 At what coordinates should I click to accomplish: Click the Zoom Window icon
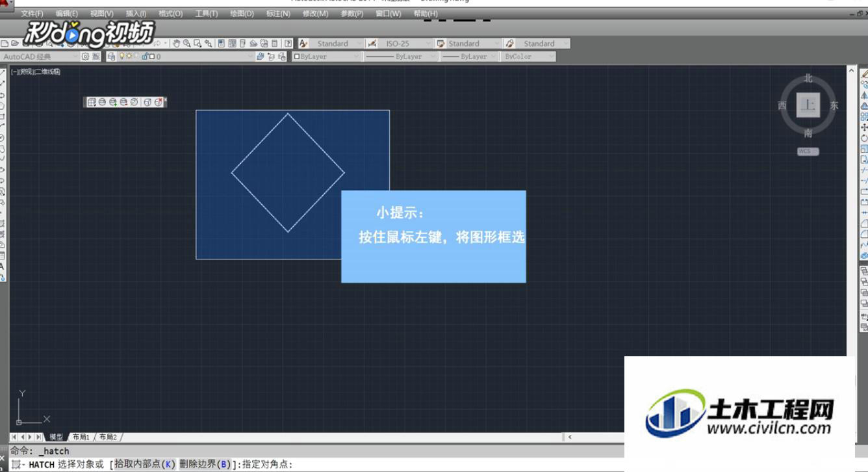click(x=198, y=44)
